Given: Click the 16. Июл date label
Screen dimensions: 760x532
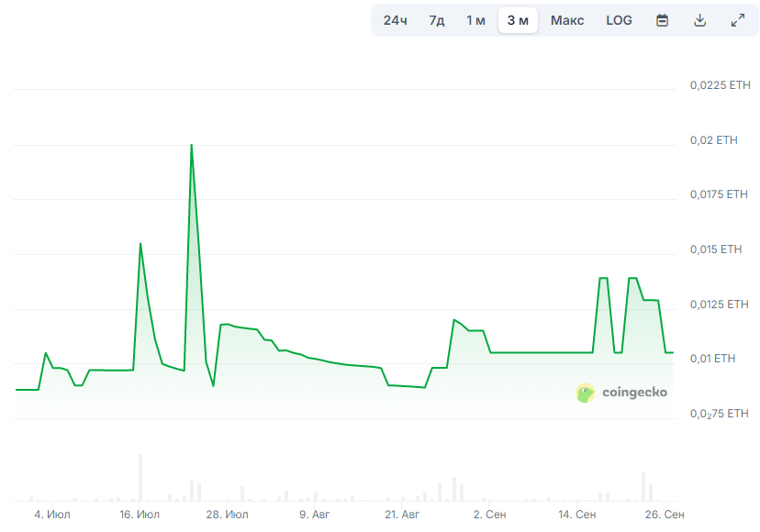Looking at the screenshot, I should pos(140,514).
